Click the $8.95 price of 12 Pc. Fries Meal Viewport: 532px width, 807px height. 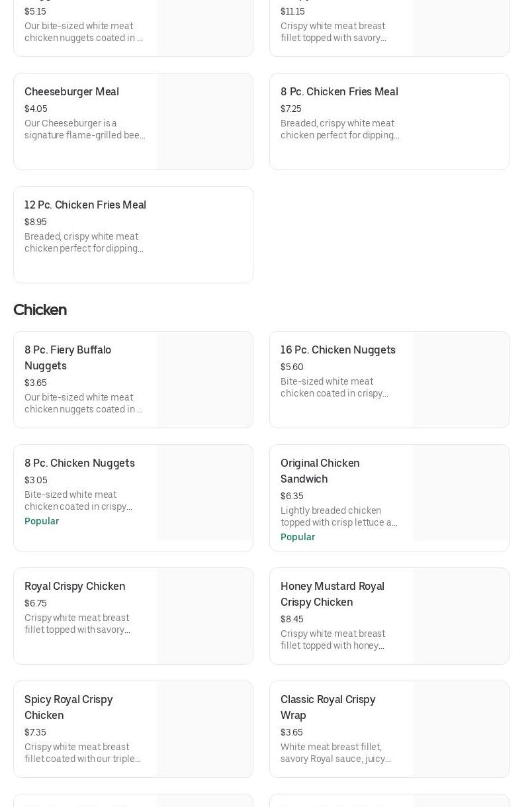(36, 222)
